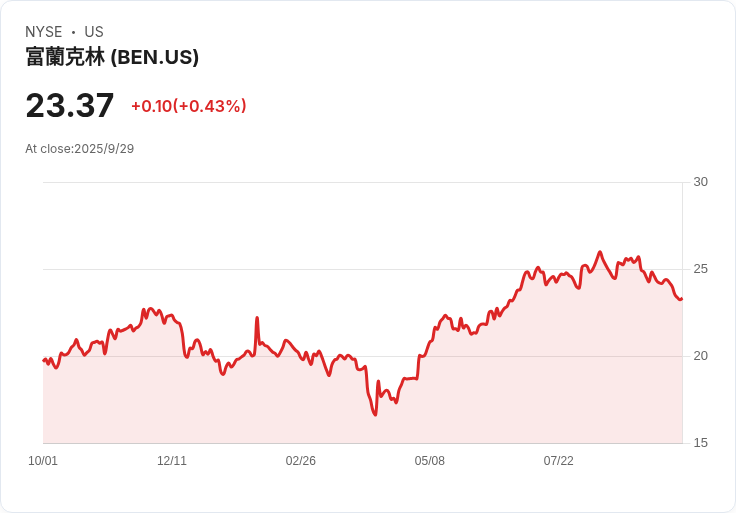
Task: Click the 10/01 date axis label
Action: (43, 460)
